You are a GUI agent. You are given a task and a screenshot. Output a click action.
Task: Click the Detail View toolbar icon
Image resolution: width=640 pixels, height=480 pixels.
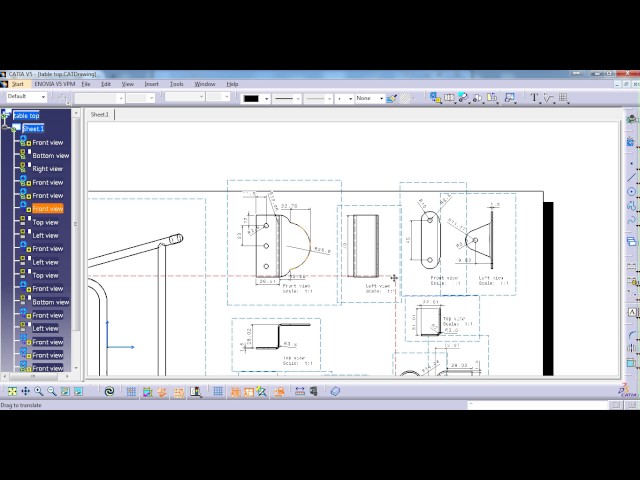tap(463, 98)
